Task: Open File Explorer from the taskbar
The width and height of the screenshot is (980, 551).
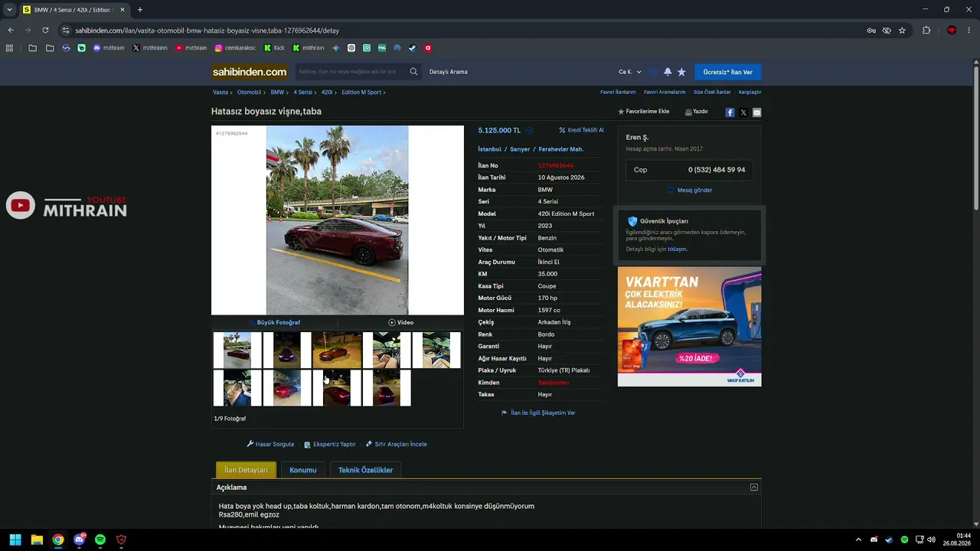Action: pyautogui.click(x=36, y=540)
